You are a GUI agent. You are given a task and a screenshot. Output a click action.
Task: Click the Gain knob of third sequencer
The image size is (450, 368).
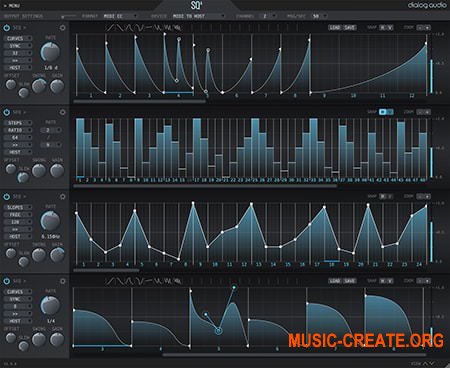point(57,255)
